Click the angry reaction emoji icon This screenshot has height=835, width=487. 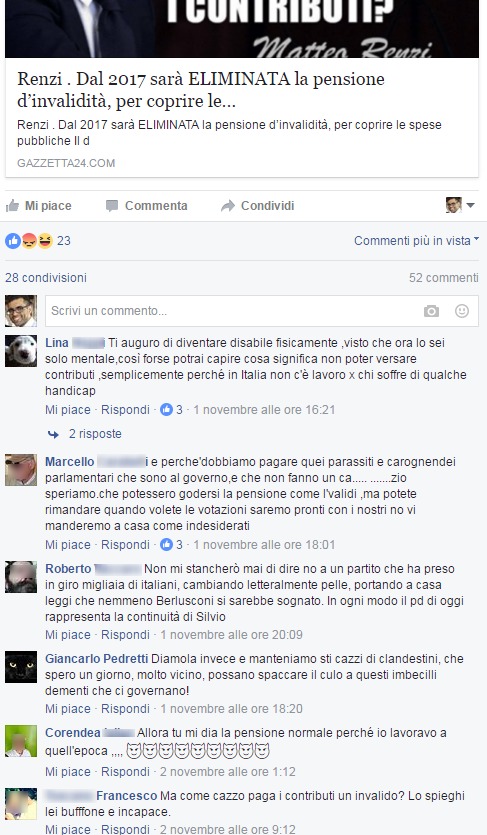click(x=30, y=241)
